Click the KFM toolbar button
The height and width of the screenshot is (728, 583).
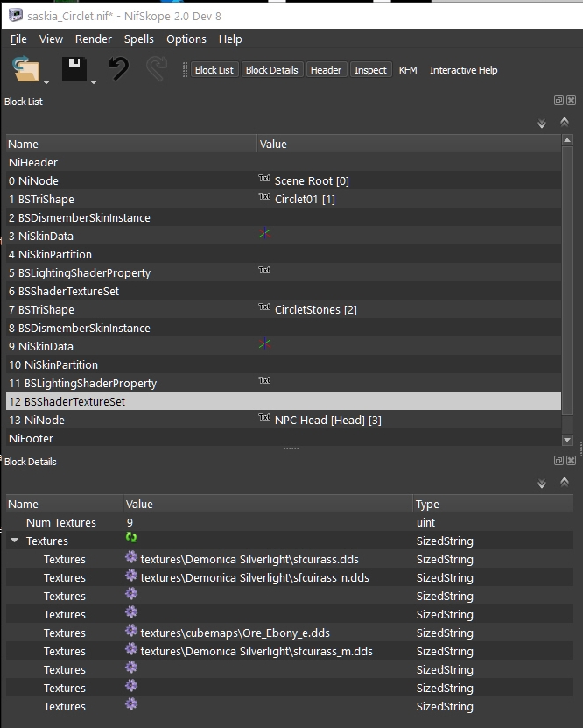tap(408, 70)
